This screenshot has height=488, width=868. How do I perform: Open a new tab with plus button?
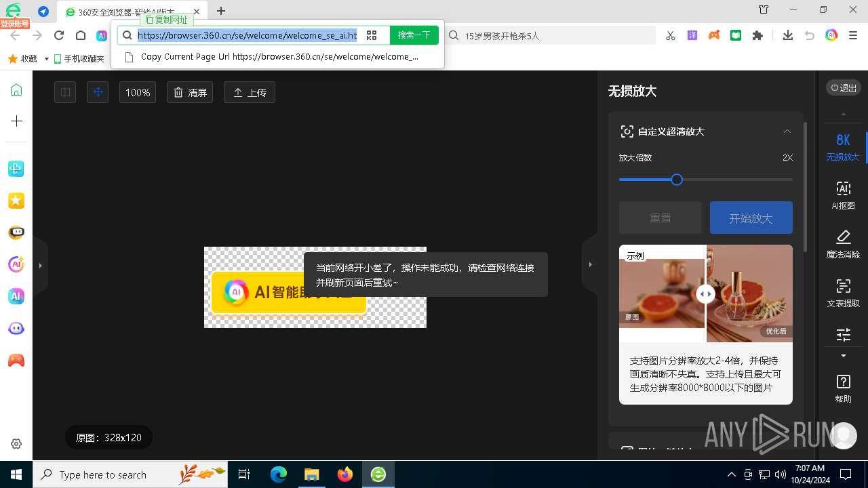[x=221, y=11]
